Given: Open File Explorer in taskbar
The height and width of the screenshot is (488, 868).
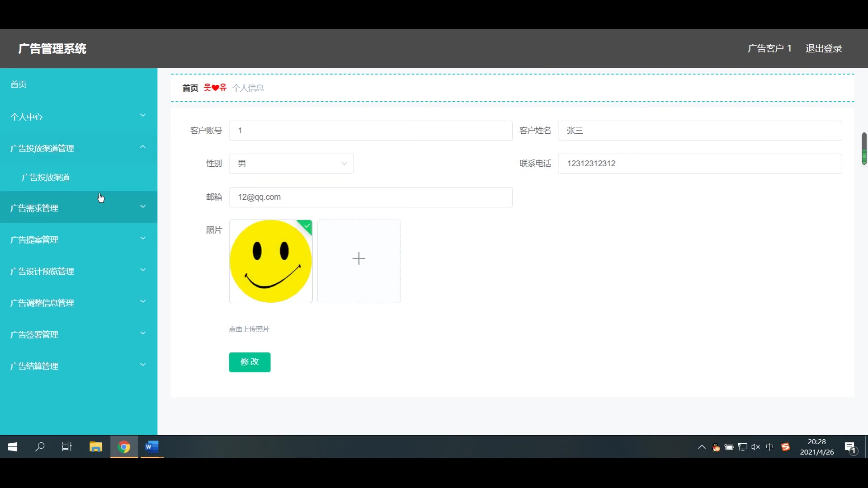Looking at the screenshot, I should click(95, 447).
